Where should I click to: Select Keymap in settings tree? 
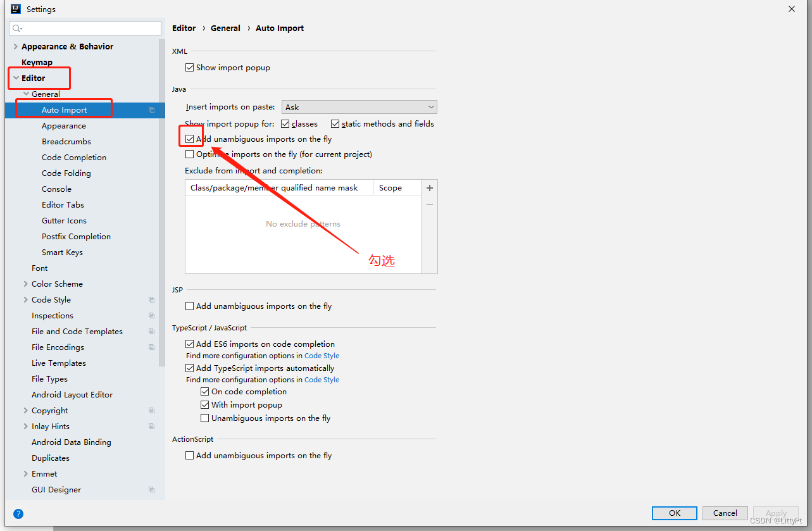[37, 63]
